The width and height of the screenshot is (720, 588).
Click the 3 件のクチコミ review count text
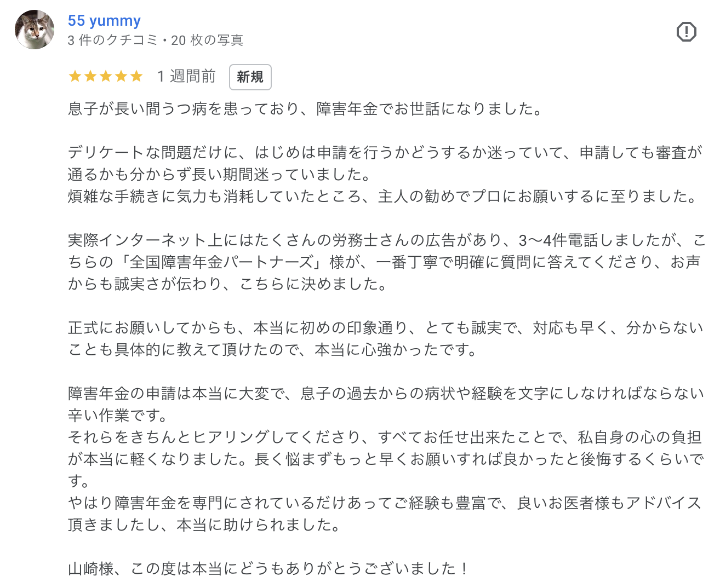tap(112, 41)
